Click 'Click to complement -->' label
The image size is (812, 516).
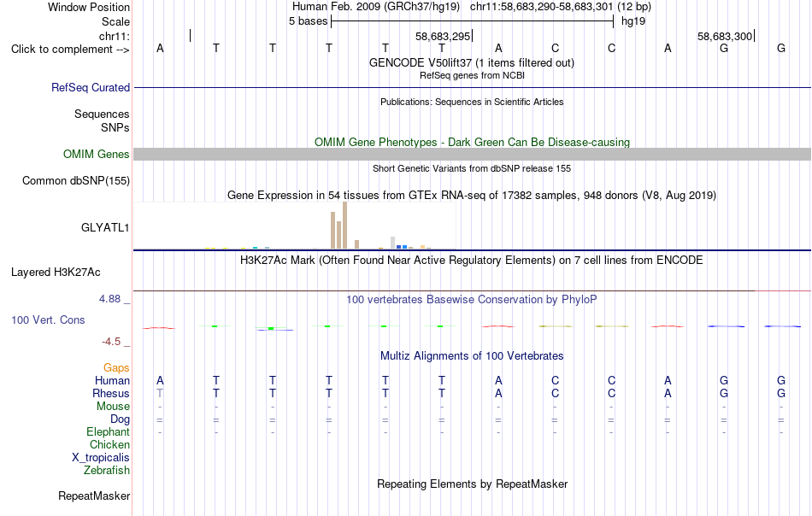pos(70,50)
